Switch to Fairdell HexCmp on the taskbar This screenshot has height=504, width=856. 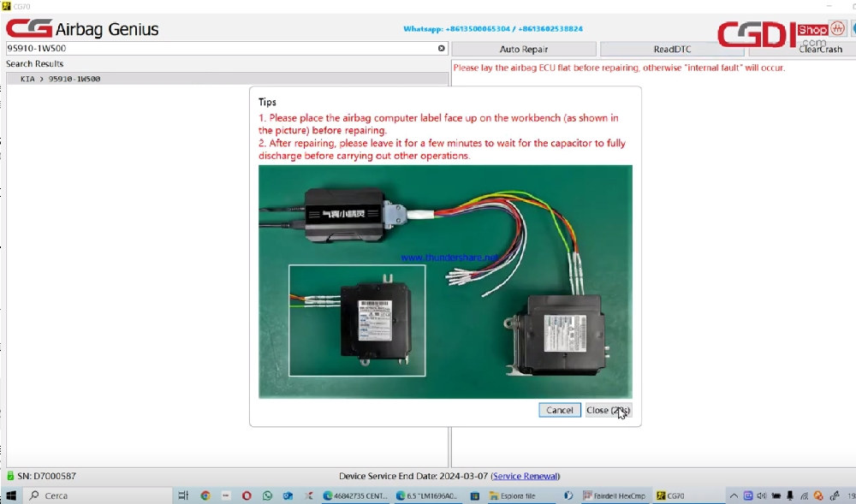click(x=614, y=495)
